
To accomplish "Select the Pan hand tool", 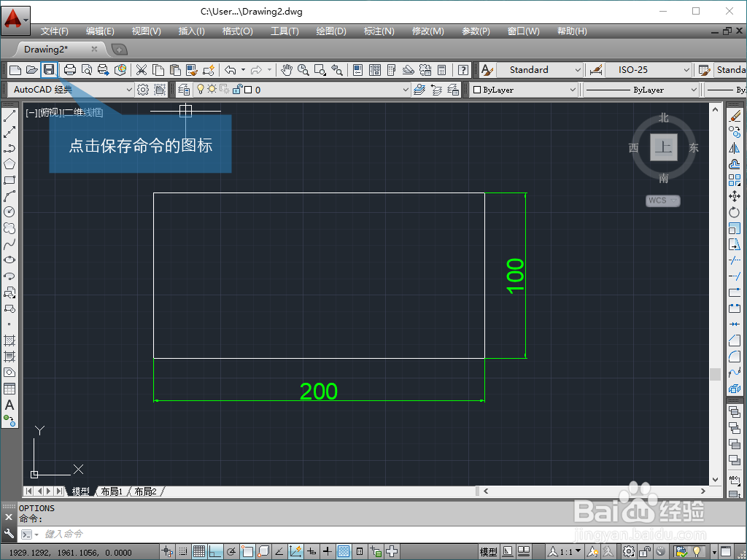I will 286,70.
